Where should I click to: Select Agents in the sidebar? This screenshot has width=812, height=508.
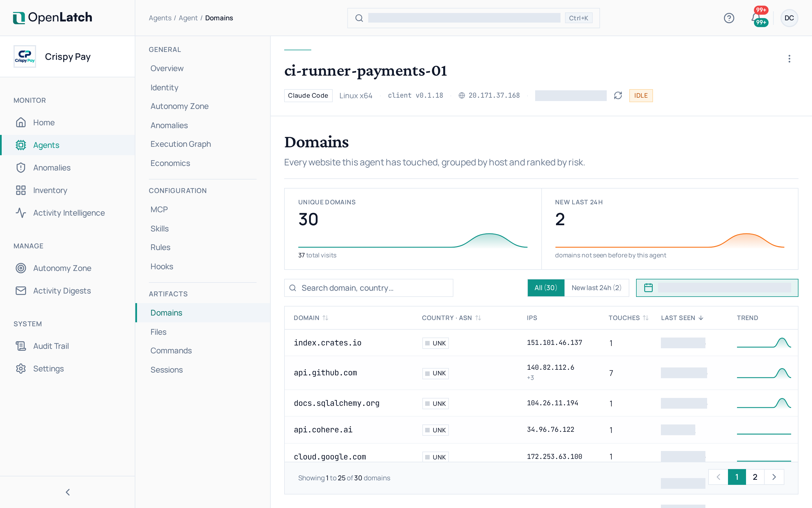click(x=67, y=145)
